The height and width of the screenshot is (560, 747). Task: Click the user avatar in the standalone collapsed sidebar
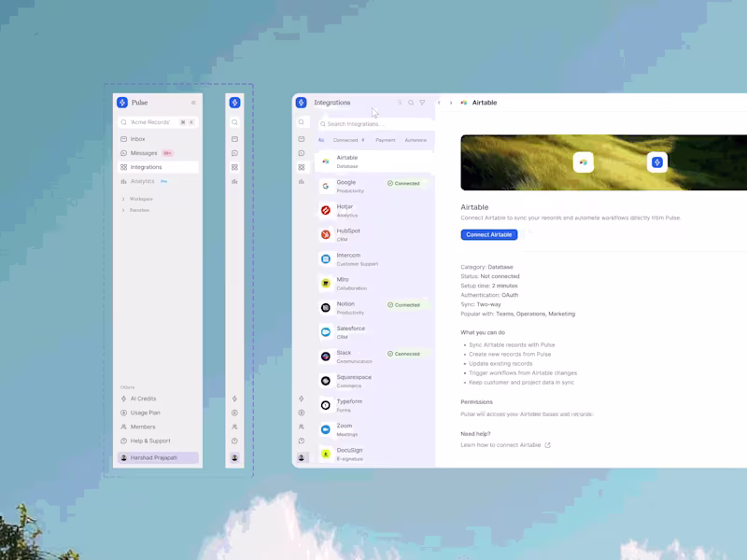(x=234, y=457)
